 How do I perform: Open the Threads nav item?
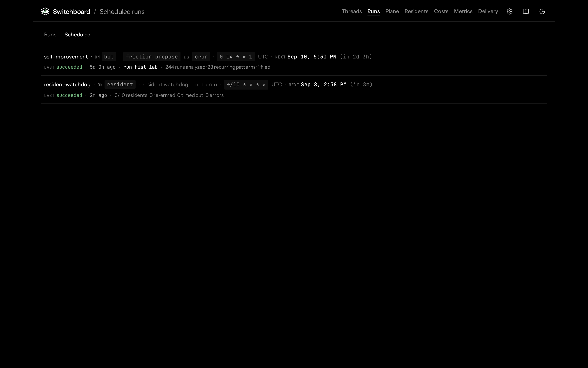352,11
